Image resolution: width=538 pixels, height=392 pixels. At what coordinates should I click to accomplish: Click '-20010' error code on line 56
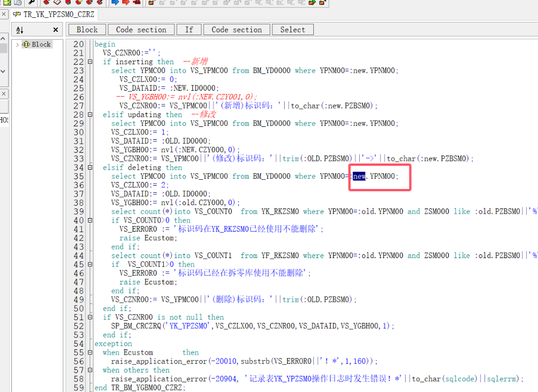click(224, 361)
